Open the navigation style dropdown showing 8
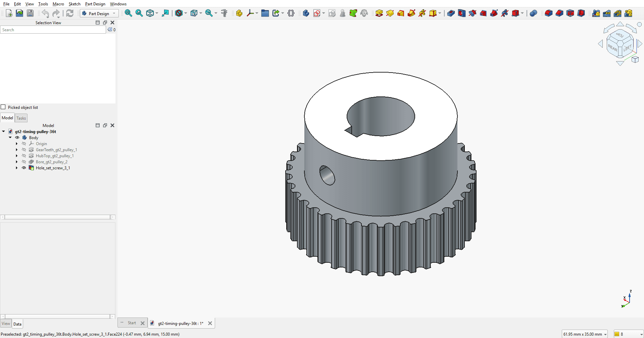Viewport: 644px width, 338px height. [x=629, y=334]
